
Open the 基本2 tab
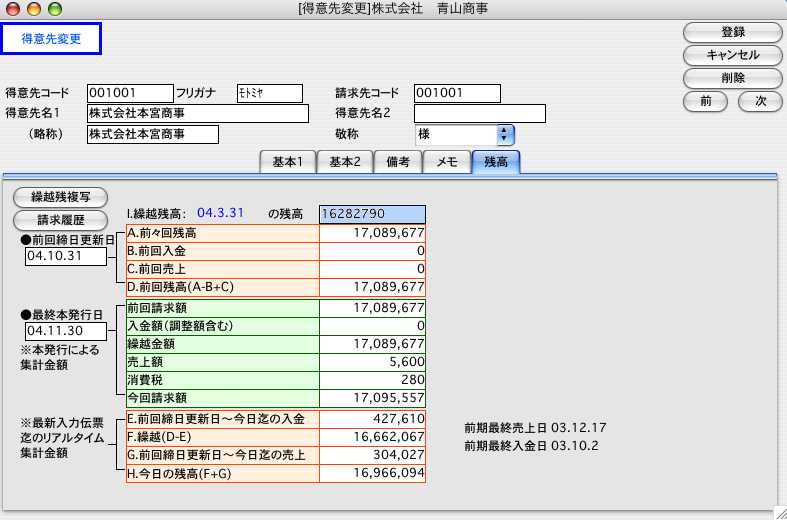[x=345, y=162]
